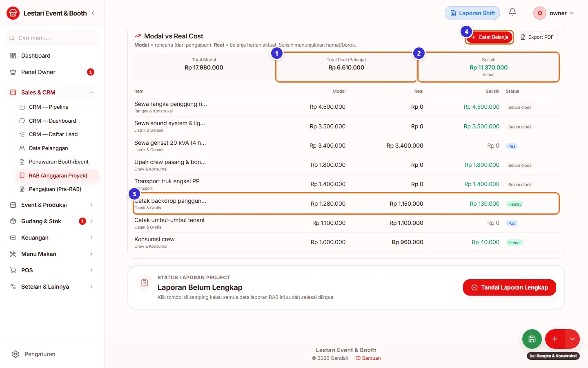
Task: Open Penawaran Booth/Event page
Action: [x=57, y=162]
